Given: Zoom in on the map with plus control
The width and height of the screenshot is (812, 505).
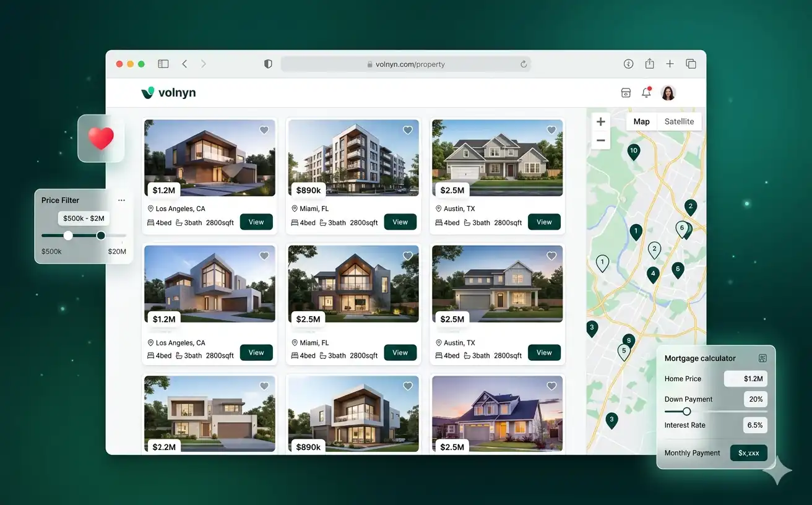Looking at the screenshot, I should point(600,121).
